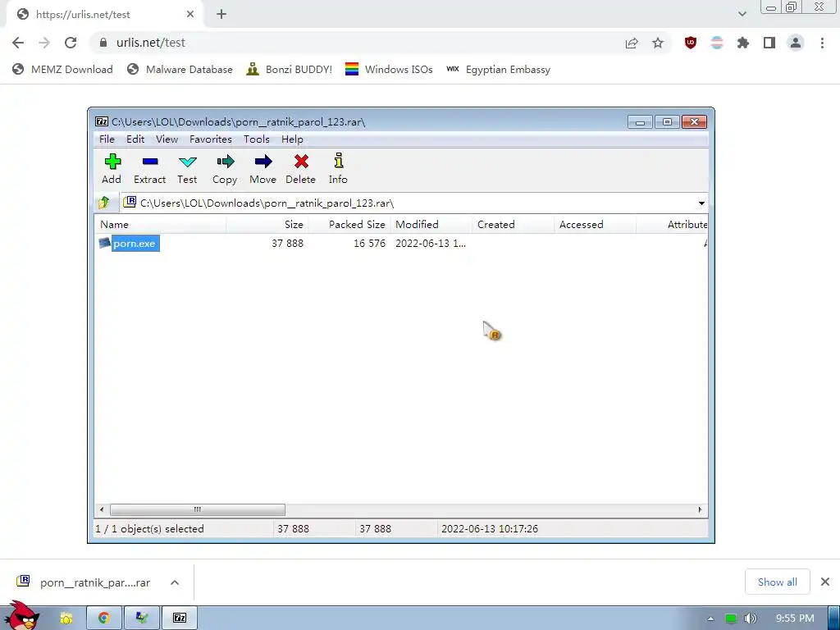Image resolution: width=840 pixels, height=630 pixels.
Task: Toggle the browser side panel
Action: pos(769,43)
